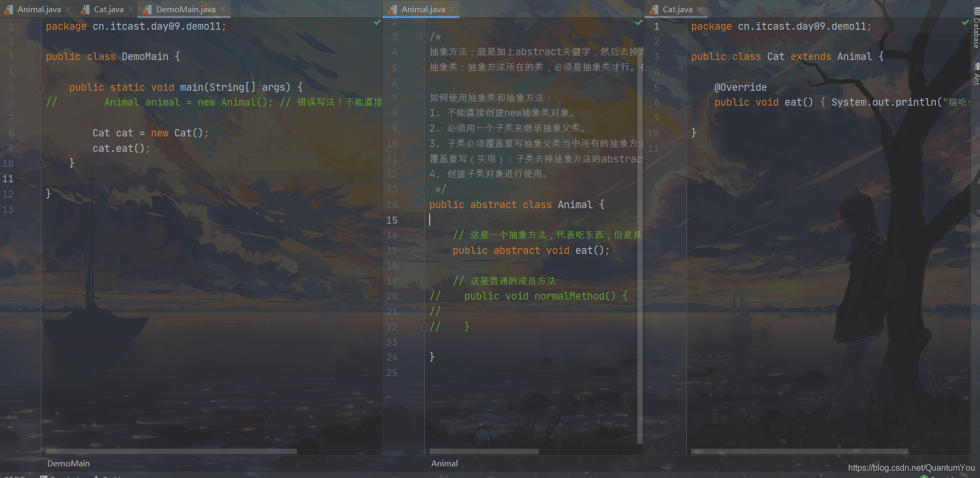Click horizontal scrollbar of DemoMain editor
This screenshot has height=478, width=980.
(x=171, y=451)
